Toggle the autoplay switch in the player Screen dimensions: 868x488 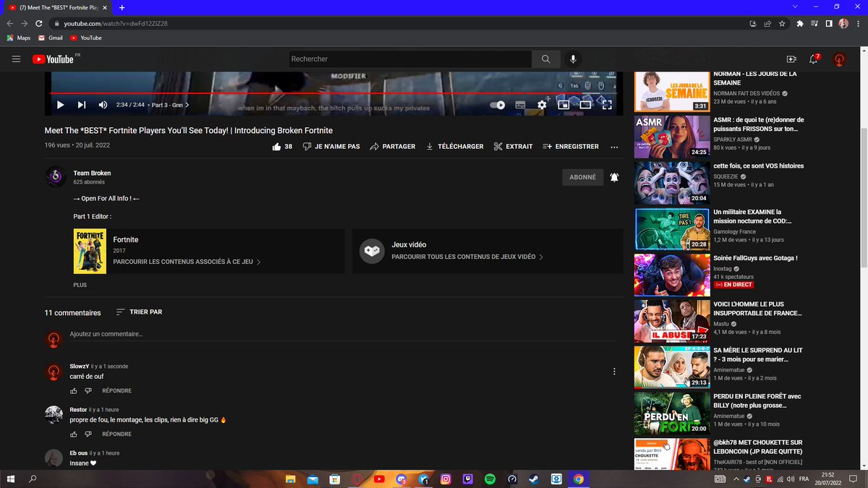click(498, 105)
